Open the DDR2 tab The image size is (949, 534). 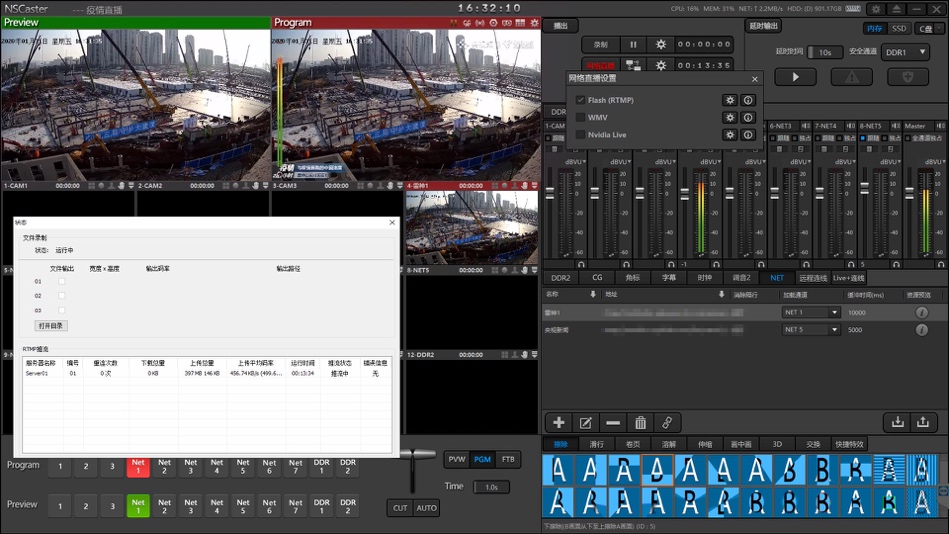point(561,278)
